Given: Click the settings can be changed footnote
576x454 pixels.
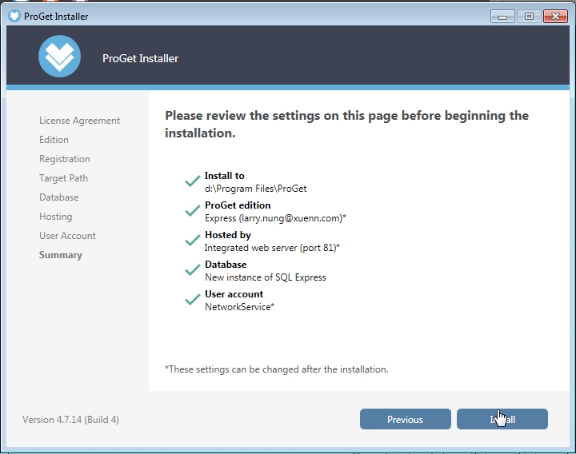Looking at the screenshot, I should pos(276,369).
